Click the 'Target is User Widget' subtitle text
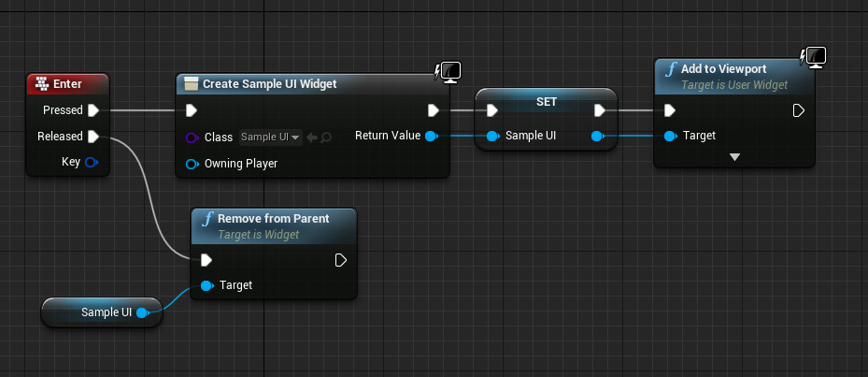 (734, 85)
